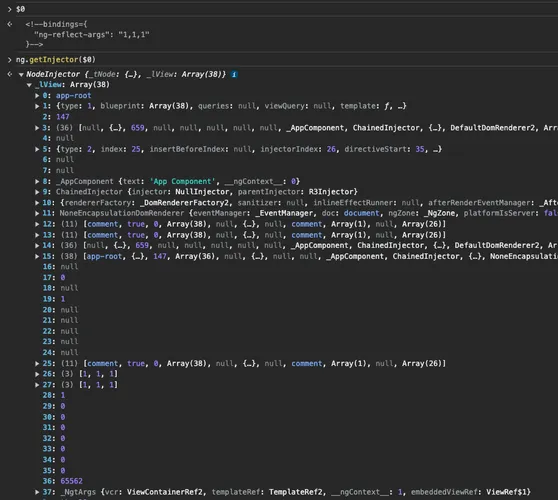This screenshot has width=558, height=500.
Task: Click injectorIndex: 26 in entry 5
Action: pos(298,149)
